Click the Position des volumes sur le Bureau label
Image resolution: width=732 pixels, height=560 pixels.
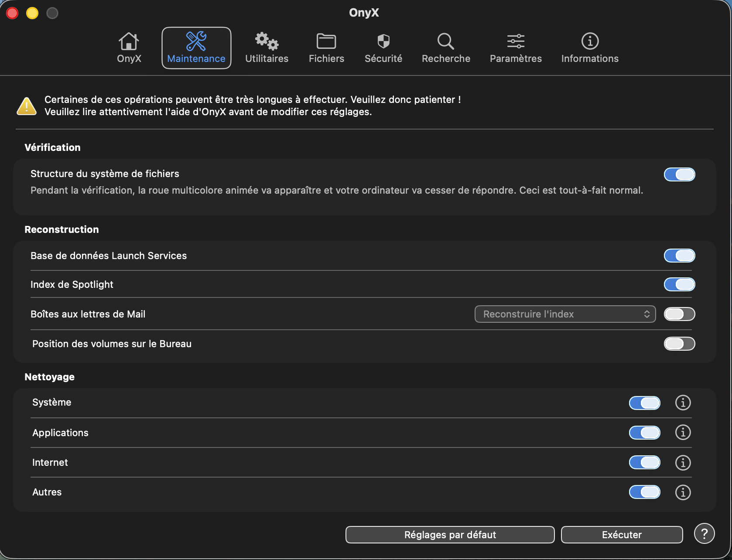click(112, 344)
